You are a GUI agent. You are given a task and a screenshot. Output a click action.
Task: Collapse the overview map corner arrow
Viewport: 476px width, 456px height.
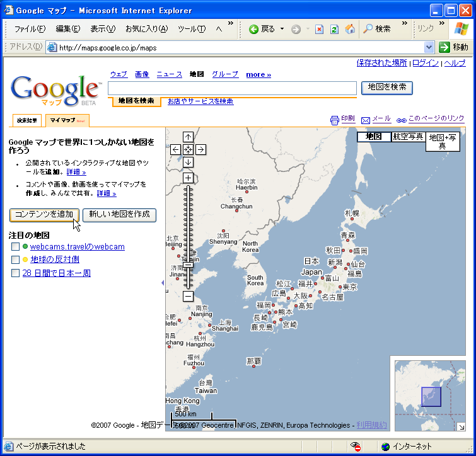(461, 427)
